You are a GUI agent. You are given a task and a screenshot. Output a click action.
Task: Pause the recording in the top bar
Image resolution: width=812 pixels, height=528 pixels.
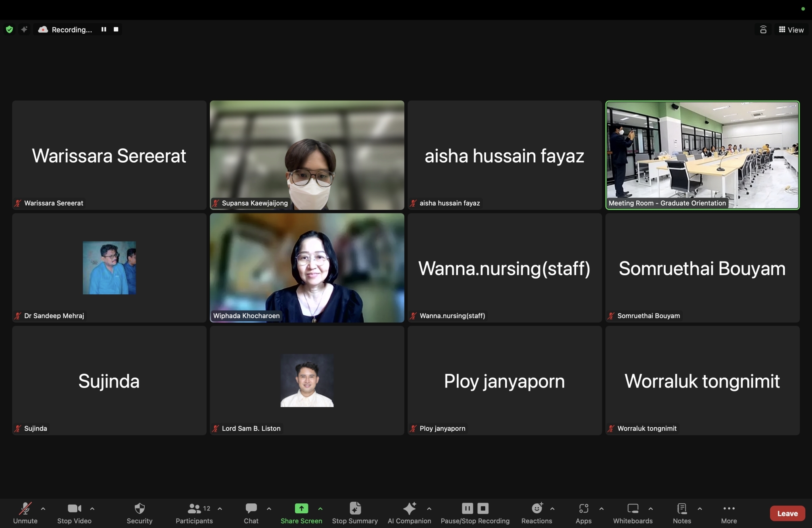click(x=104, y=29)
